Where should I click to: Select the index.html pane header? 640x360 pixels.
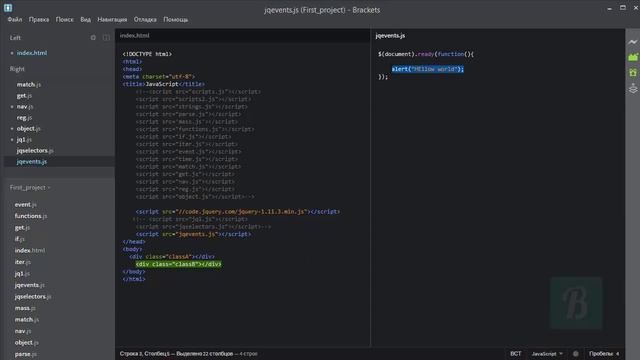[x=135, y=36]
